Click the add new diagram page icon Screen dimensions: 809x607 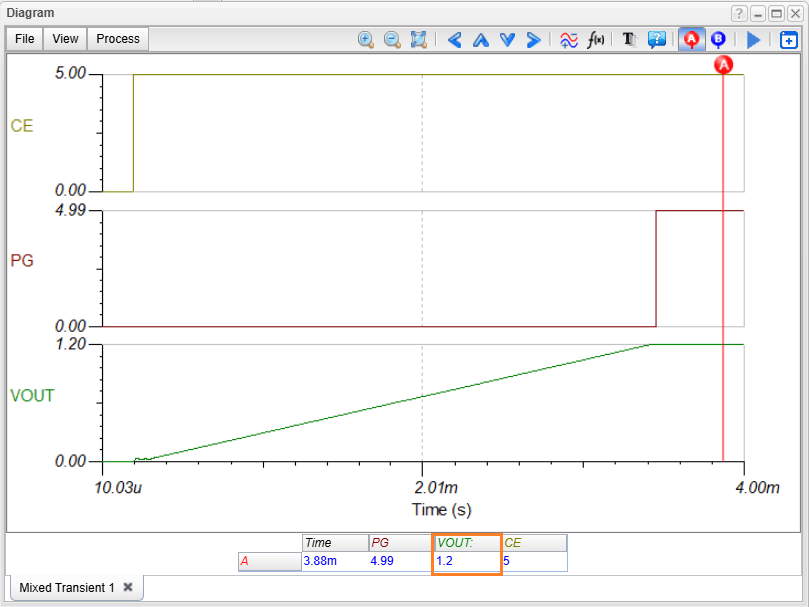[x=789, y=40]
